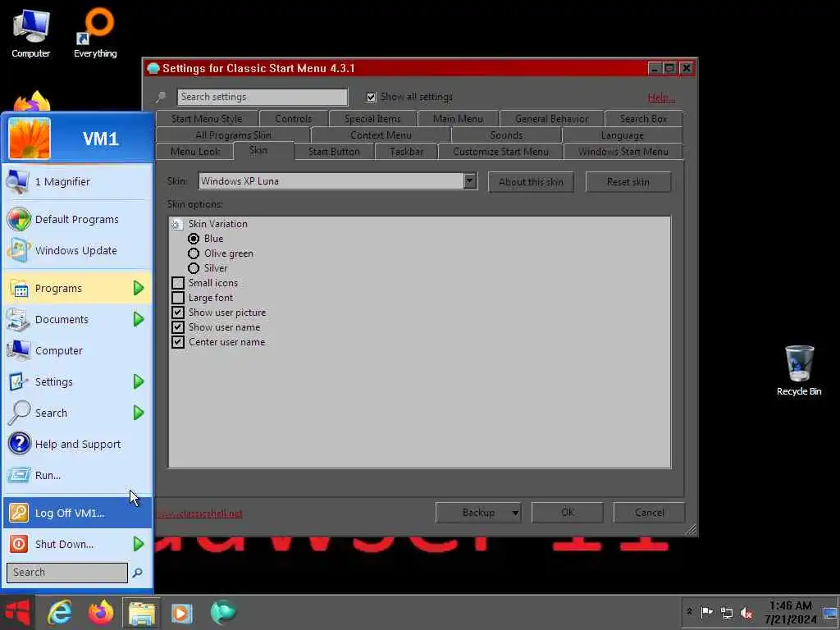Choose Log Off VM1... in Start menu
Image resolution: width=840 pixels, height=630 pixels.
click(78, 513)
